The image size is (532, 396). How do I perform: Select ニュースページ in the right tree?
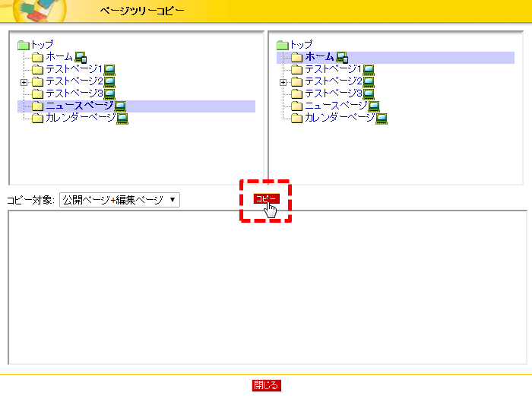336,106
